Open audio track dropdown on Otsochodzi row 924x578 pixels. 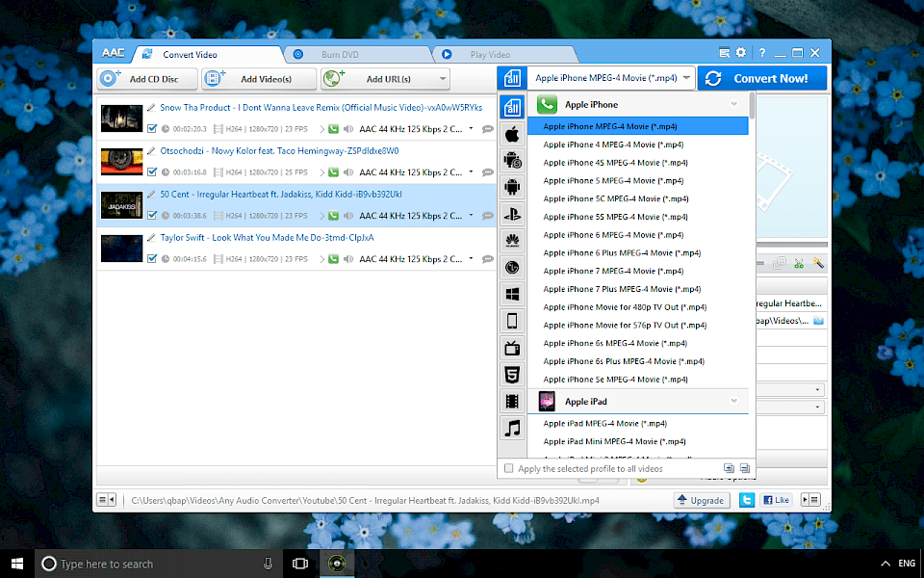pyautogui.click(x=471, y=172)
